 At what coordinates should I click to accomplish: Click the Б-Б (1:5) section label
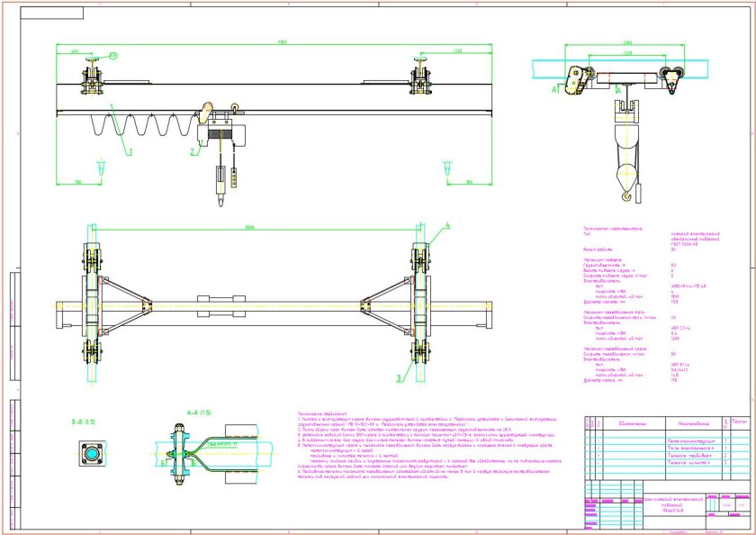coord(84,421)
